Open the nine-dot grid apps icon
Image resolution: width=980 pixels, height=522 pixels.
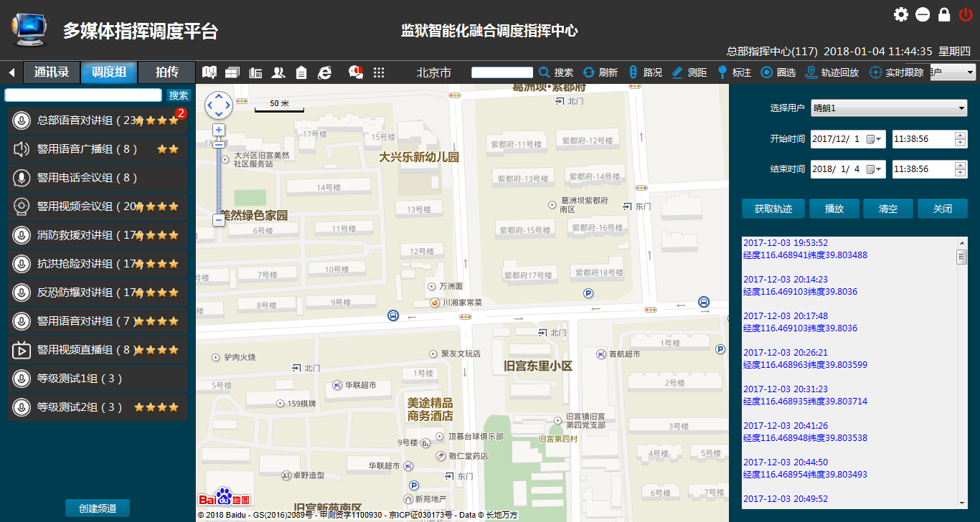tap(379, 72)
